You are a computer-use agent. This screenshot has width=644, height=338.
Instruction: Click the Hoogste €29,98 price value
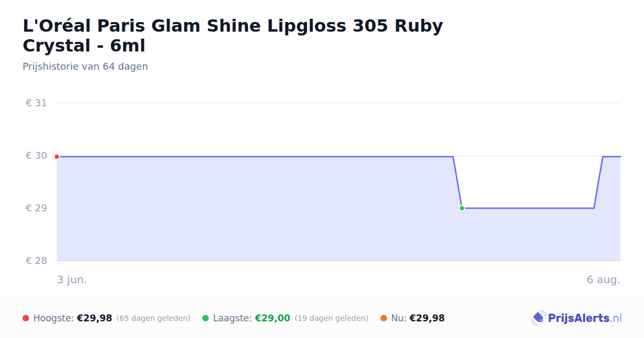click(x=94, y=318)
